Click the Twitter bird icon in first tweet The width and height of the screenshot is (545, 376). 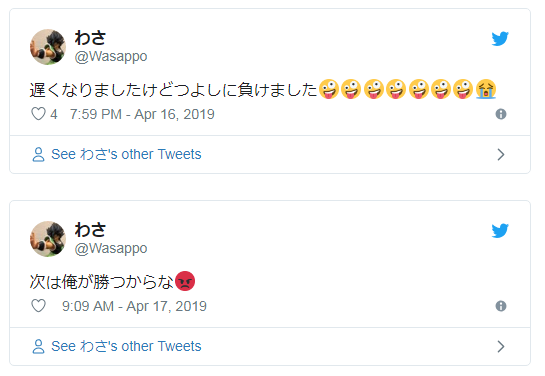[500, 39]
